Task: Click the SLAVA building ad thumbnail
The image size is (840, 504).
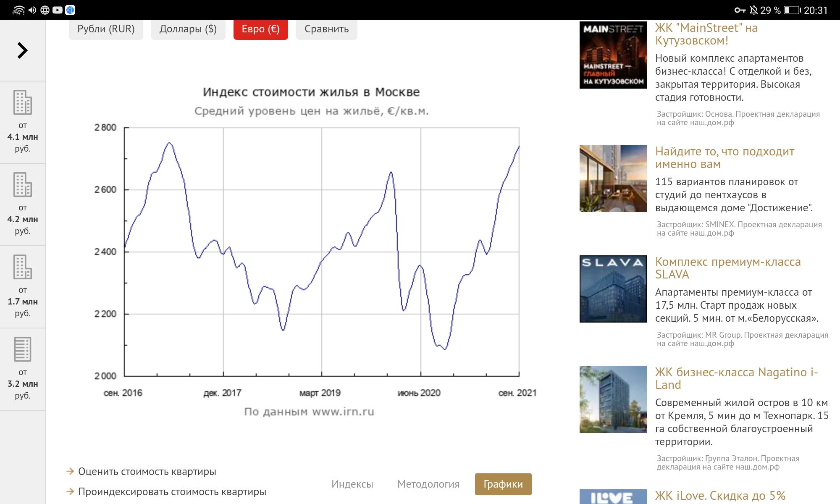Action: point(613,289)
